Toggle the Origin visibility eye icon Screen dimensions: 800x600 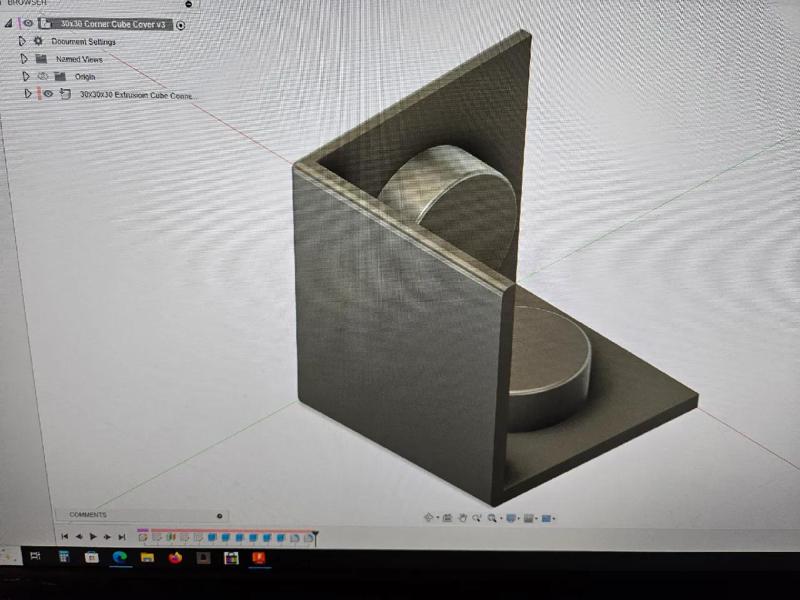42,76
